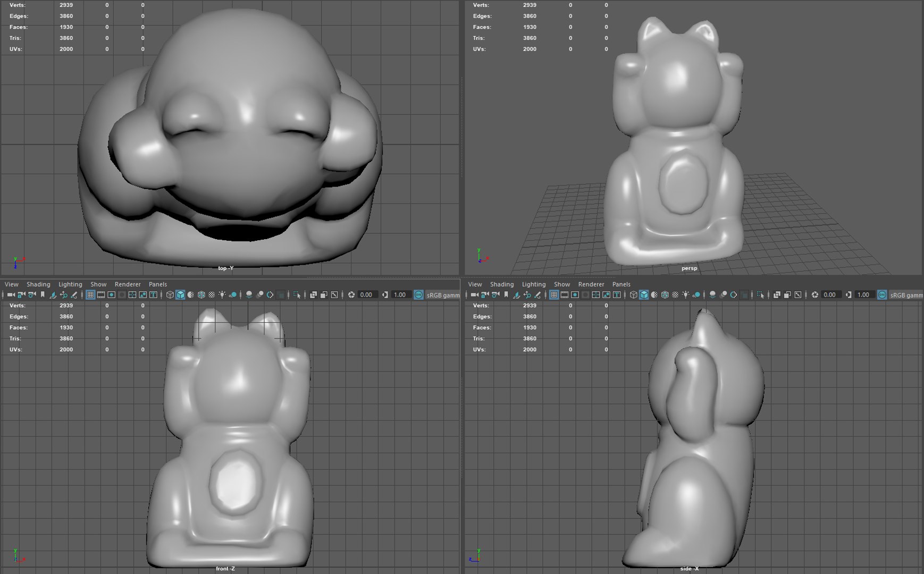The image size is (924, 574).
Task: Select Smooth Shade All in front -Z panel
Action: [x=180, y=295]
